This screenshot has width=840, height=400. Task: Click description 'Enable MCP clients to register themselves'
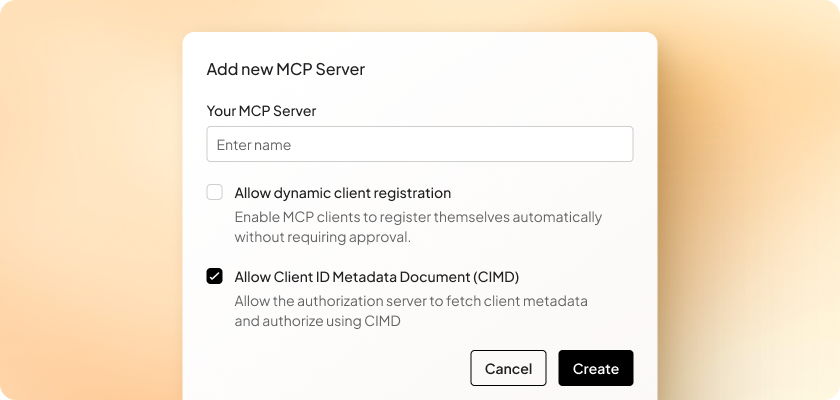[418, 227]
